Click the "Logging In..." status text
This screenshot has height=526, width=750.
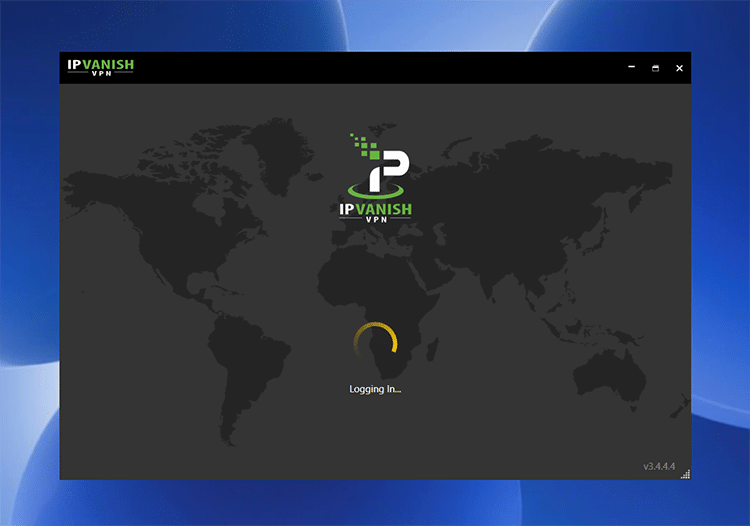pos(375,389)
